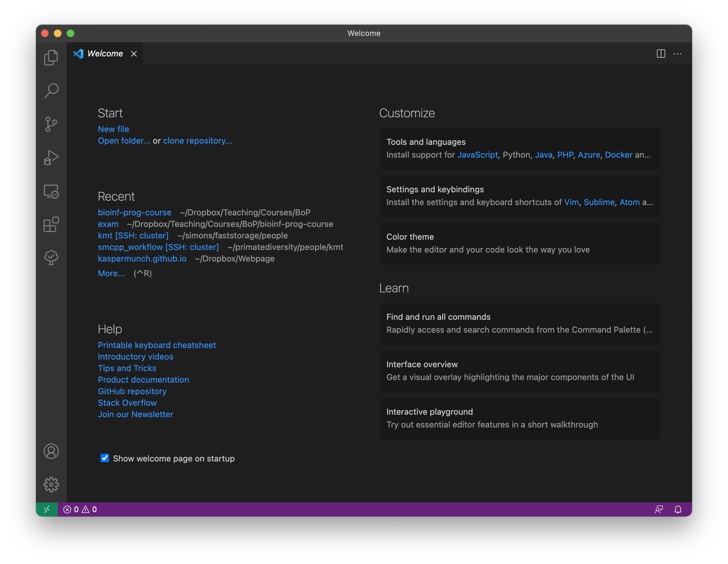The width and height of the screenshot is (728, 564).
Task: Open the Run and Debug view
Action: 51,158
